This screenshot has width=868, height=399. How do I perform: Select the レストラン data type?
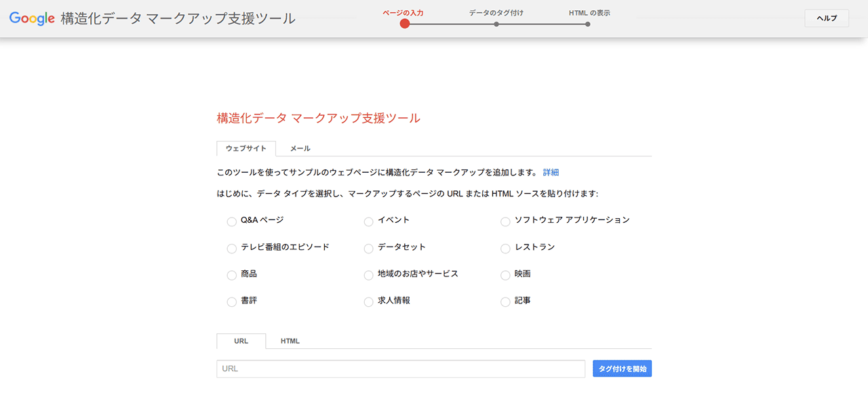click(505, 249)
